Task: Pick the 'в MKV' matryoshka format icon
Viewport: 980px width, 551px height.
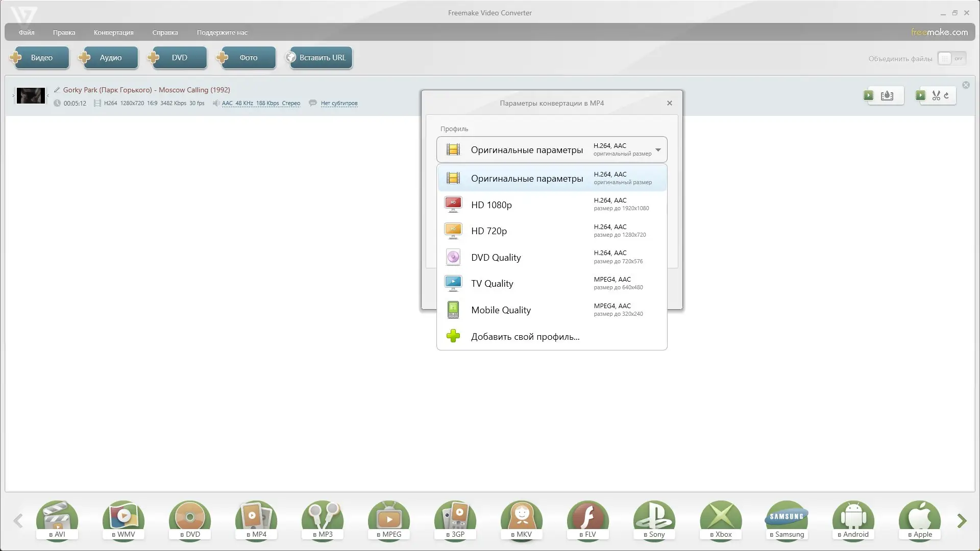Action: [x=522, y=520]
